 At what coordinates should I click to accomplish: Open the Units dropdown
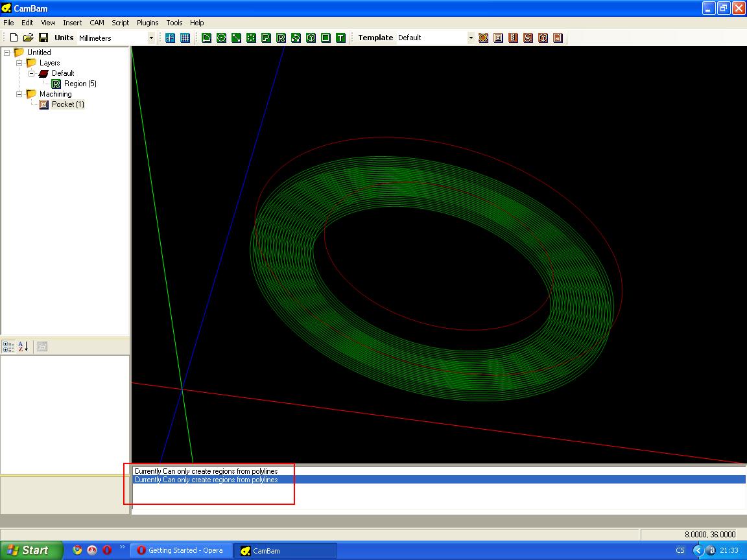pyautogui.click(x=151, y=38)
